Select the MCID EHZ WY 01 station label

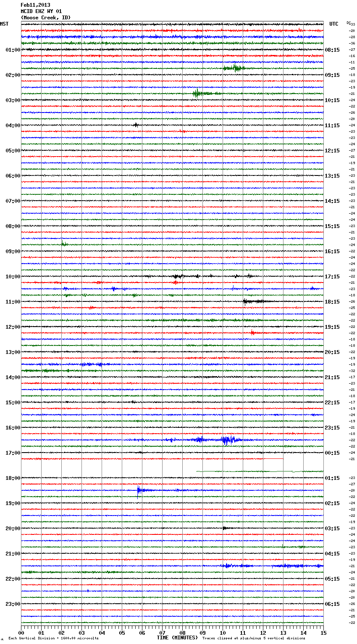(x=41, y=11)
